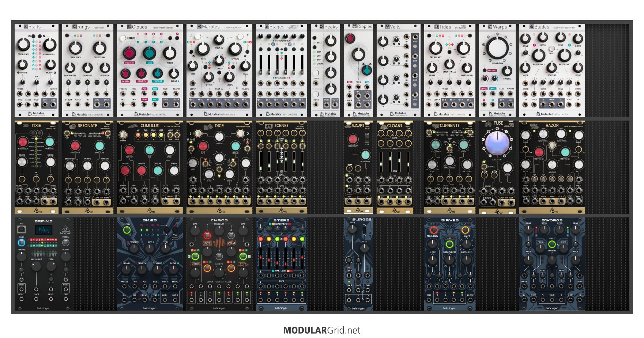Click the Warps TIMBRE knob
644x338 pixels.
[x=507, y=71]
